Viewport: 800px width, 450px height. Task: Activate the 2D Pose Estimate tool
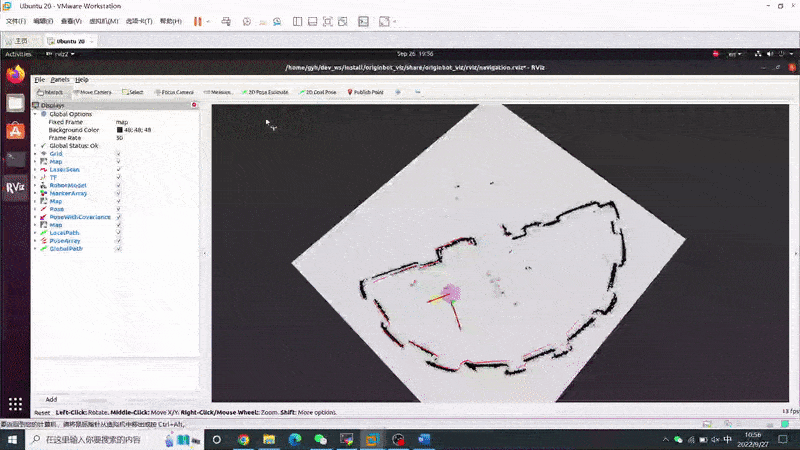click(x=266, y=92)
